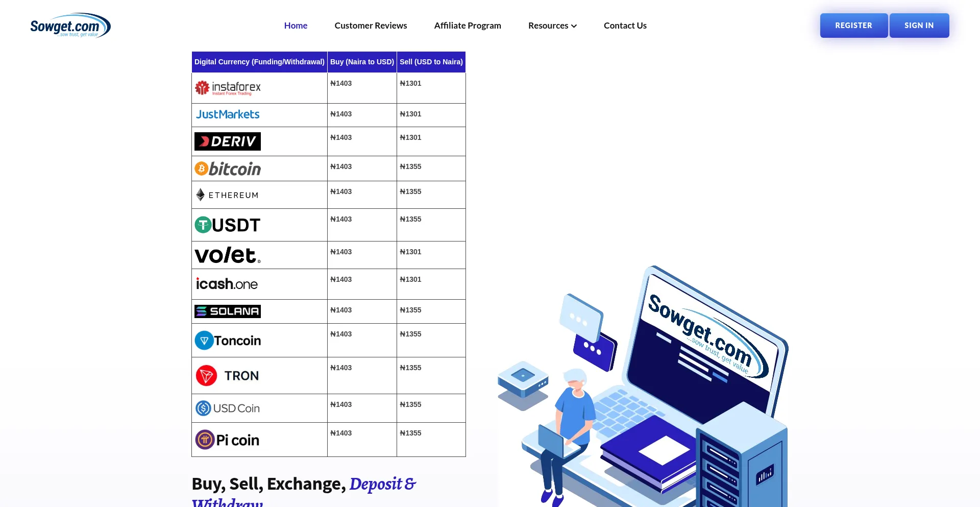Select TRON sell rate ₦1355
The image size is (980, 507).
point(410,368)
